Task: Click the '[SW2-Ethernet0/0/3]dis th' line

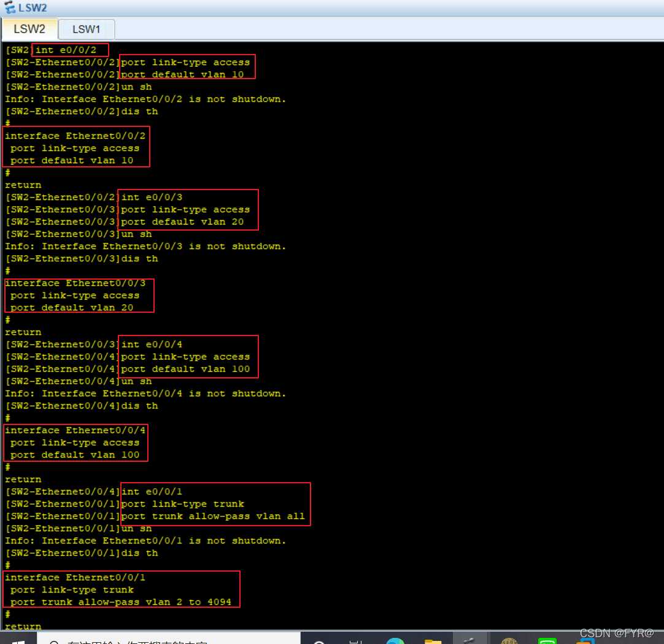Action: click(x=81, y=259)
